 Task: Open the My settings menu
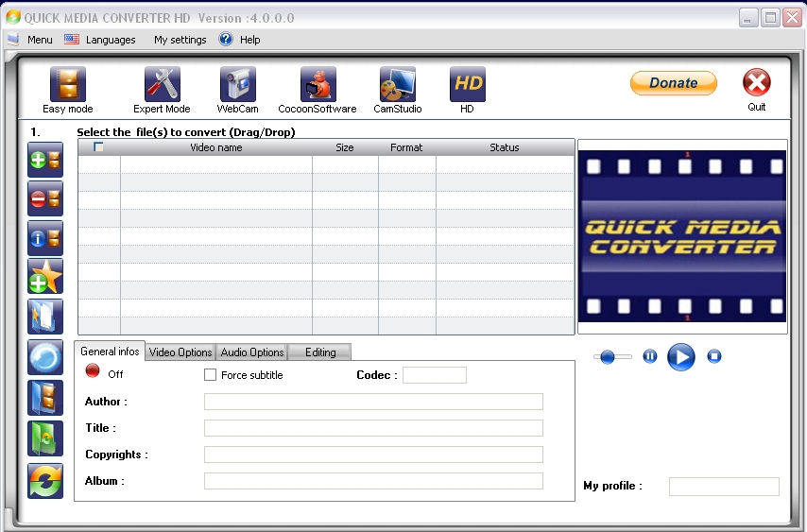click(180, 40)
